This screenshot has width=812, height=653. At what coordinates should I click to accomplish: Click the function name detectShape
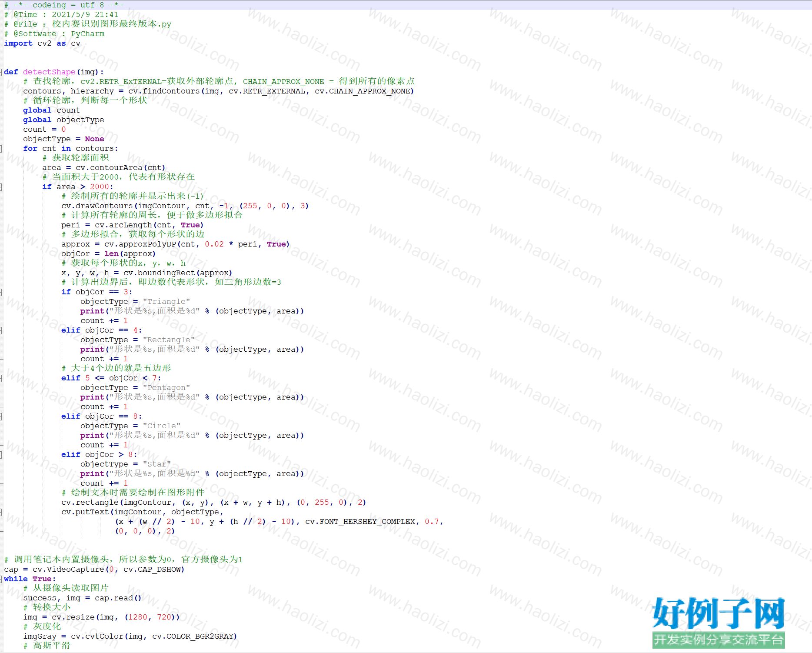(49, 72)
